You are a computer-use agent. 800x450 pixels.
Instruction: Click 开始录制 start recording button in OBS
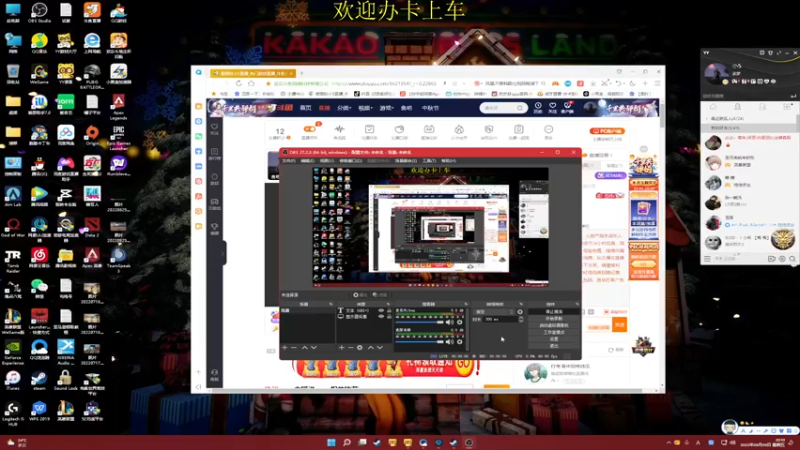pyautogui.click(x=554, y=318)
